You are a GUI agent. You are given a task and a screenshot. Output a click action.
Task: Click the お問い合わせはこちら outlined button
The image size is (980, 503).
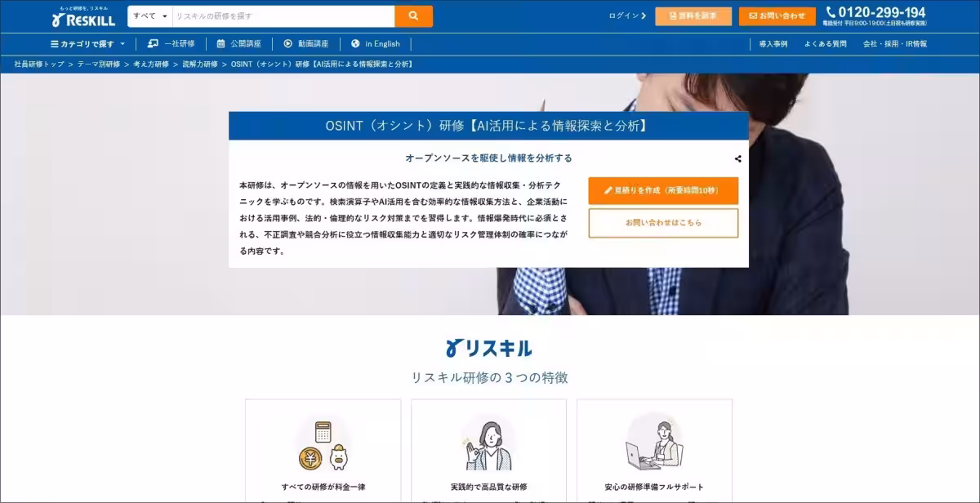click(663, 222)
